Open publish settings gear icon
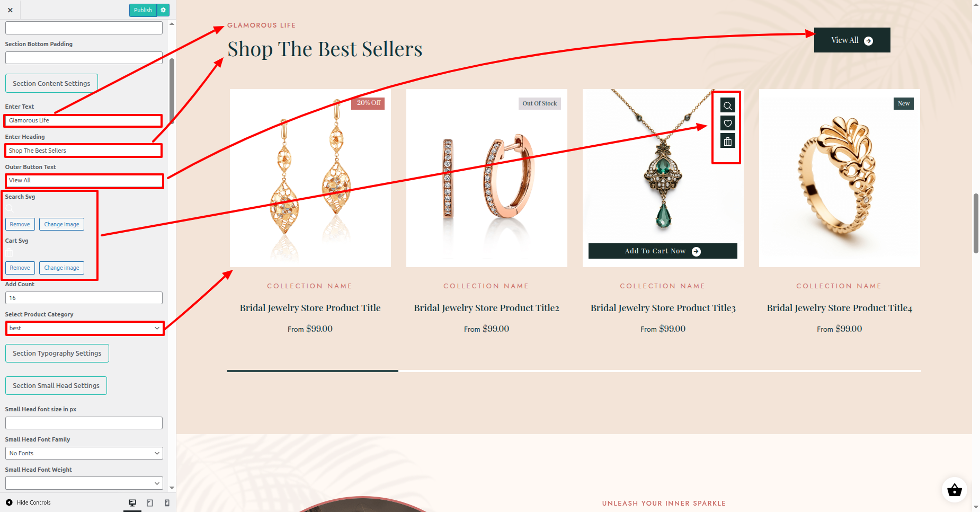This screenshot has width=980, height=512. (x=163, y=10)
